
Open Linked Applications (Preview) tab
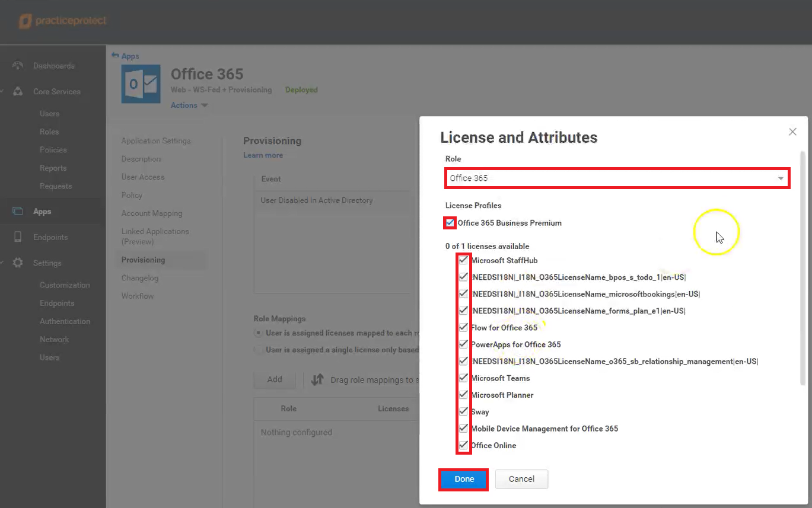coord(155,236)
